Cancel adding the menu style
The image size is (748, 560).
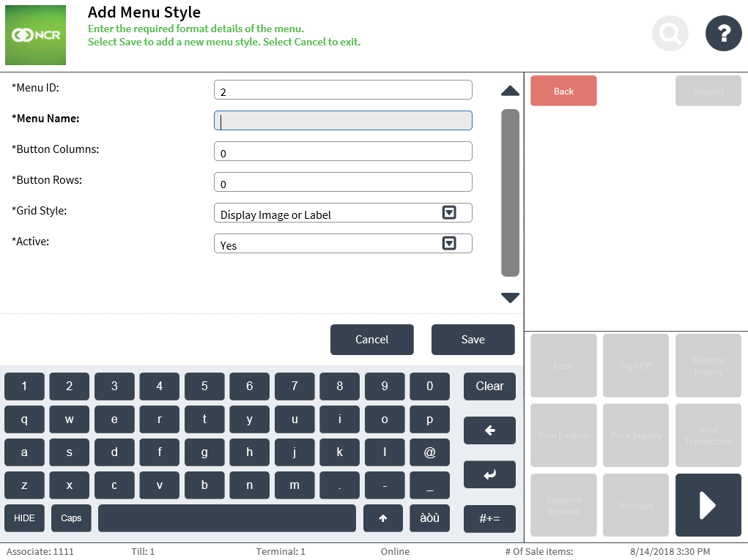click(x=371, y=340)
